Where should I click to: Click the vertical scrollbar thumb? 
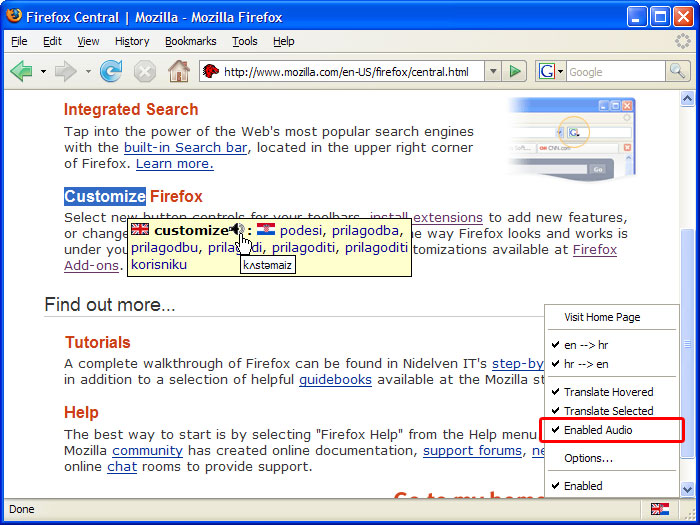687,343
